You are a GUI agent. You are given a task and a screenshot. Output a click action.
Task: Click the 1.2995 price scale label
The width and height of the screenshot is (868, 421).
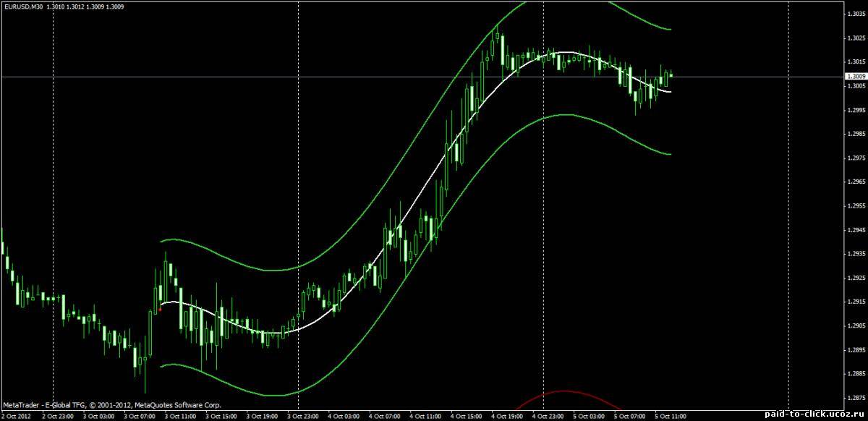856,110
